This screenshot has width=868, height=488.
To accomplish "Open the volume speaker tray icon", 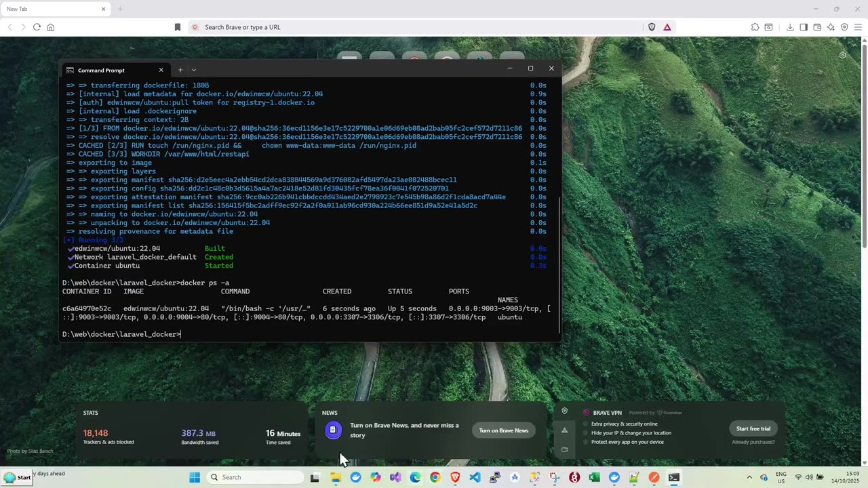I will [x=809, y=477].
